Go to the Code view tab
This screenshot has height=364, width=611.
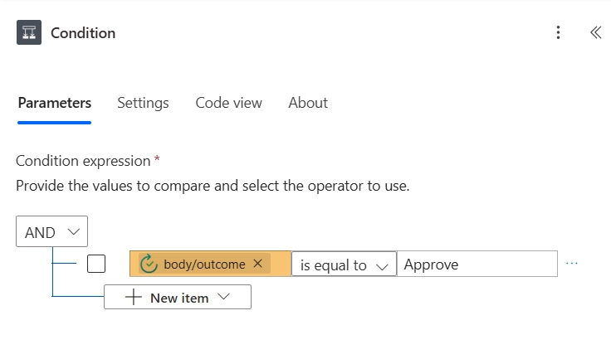pos(228,103)
